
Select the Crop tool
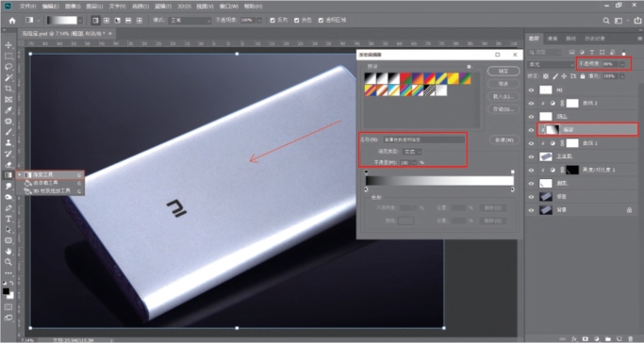coord(8,89)
